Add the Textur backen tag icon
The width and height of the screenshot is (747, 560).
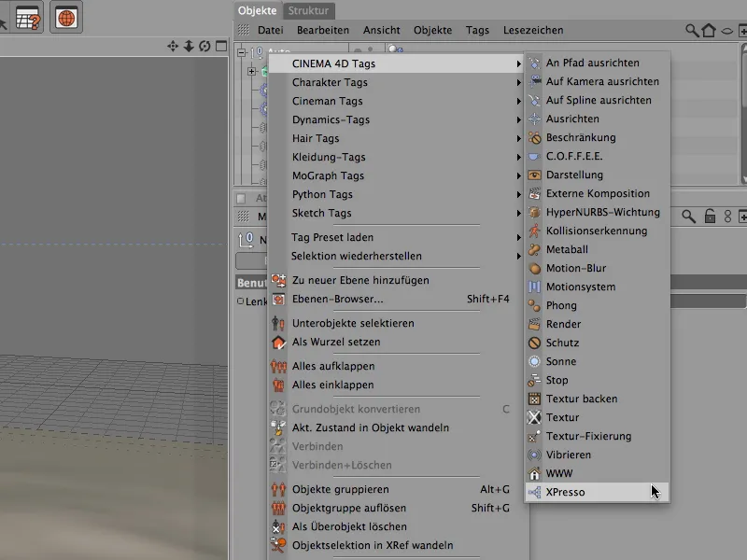534,399
